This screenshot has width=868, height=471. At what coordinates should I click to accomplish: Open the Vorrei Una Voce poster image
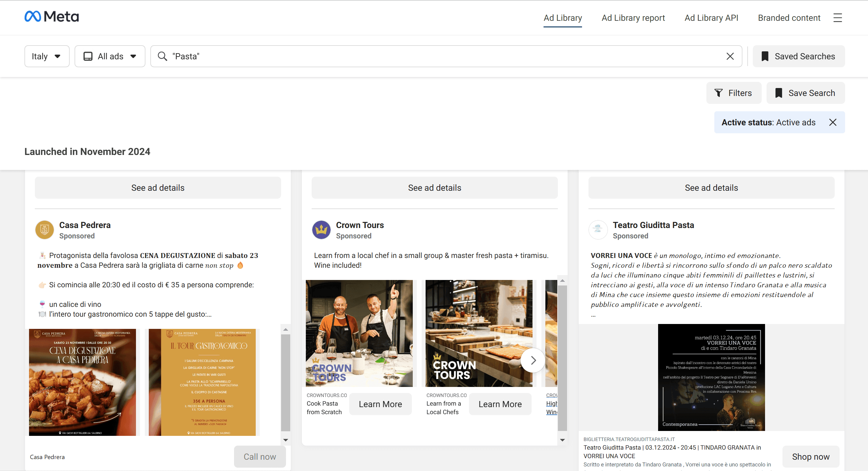tap(711, 377)
